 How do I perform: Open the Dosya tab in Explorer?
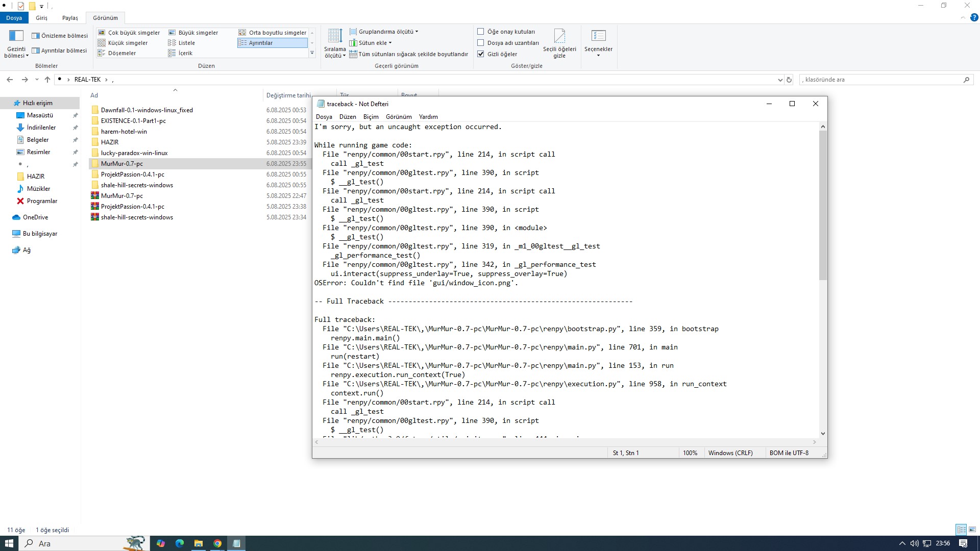tap(14, 18)
